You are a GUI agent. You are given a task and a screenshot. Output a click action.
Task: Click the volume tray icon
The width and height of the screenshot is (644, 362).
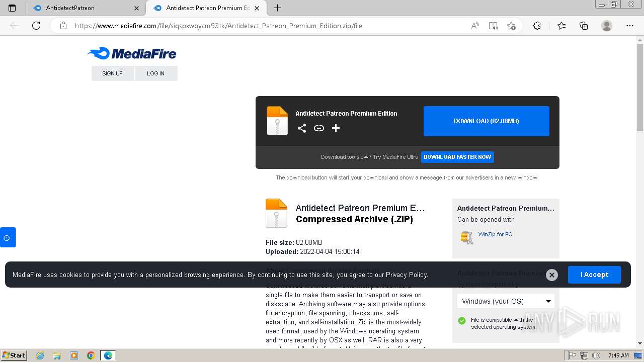tap(597, 355)
